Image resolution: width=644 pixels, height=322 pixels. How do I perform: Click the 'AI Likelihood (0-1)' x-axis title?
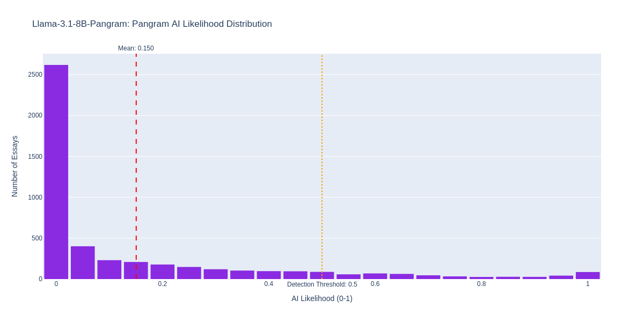pos(322,298)
